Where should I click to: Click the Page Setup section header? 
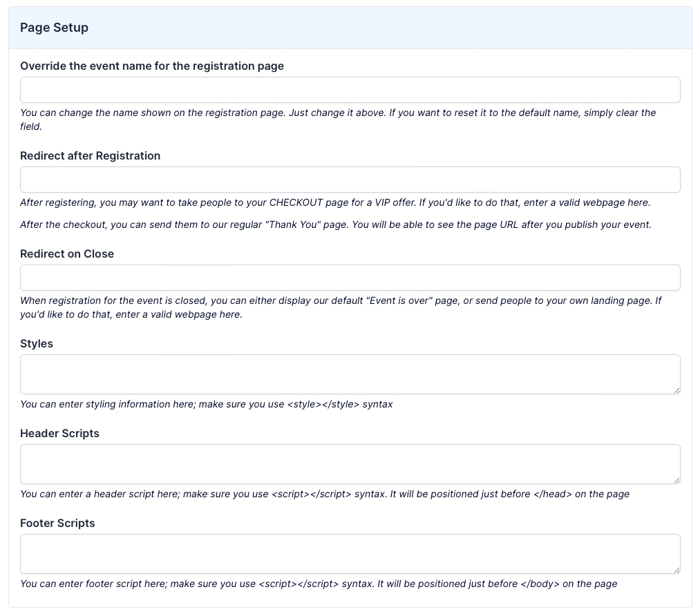(x=55, y=28)
